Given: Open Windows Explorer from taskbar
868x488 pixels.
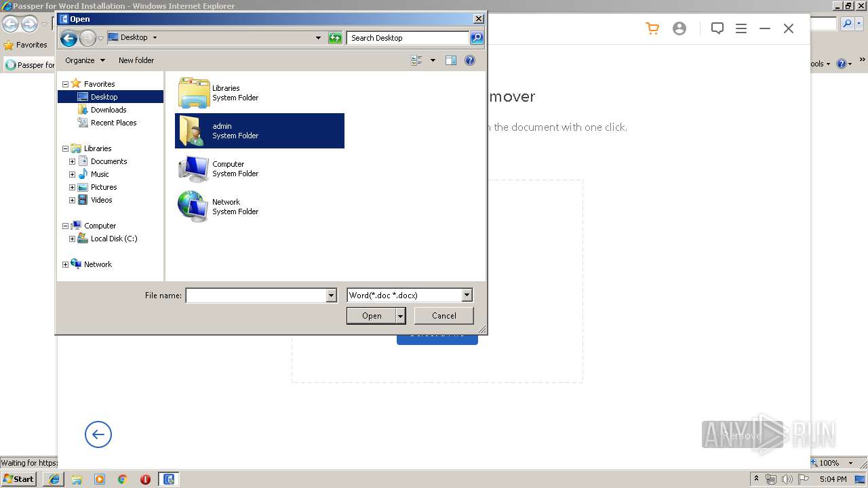Looking at the screenshot, I should click(x=77, y=479).
